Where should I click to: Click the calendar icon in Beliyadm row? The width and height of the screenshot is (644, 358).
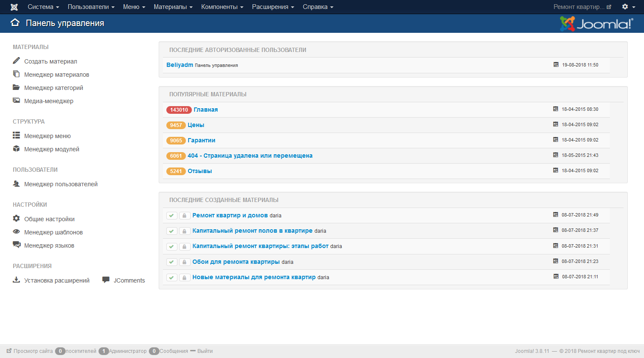pos(556,65)
